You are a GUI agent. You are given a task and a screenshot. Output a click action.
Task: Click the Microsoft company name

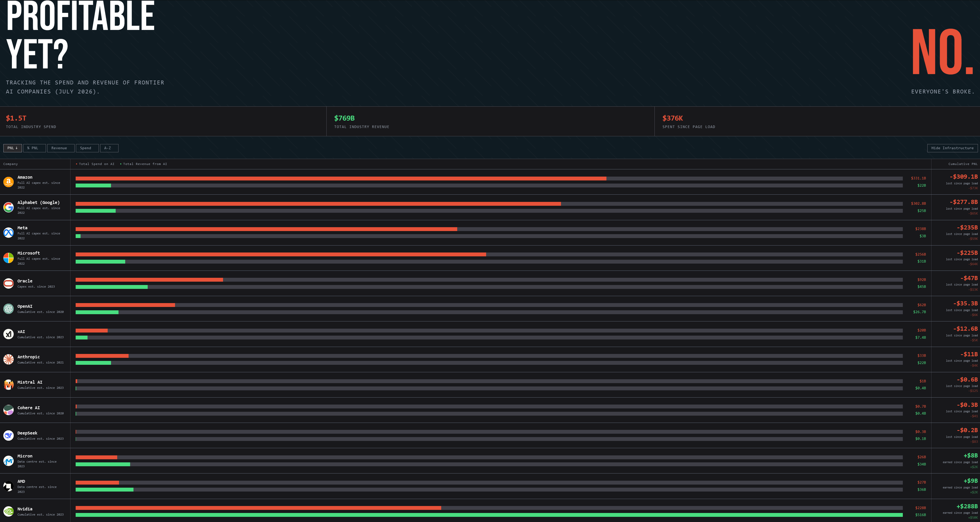point(29,253)
